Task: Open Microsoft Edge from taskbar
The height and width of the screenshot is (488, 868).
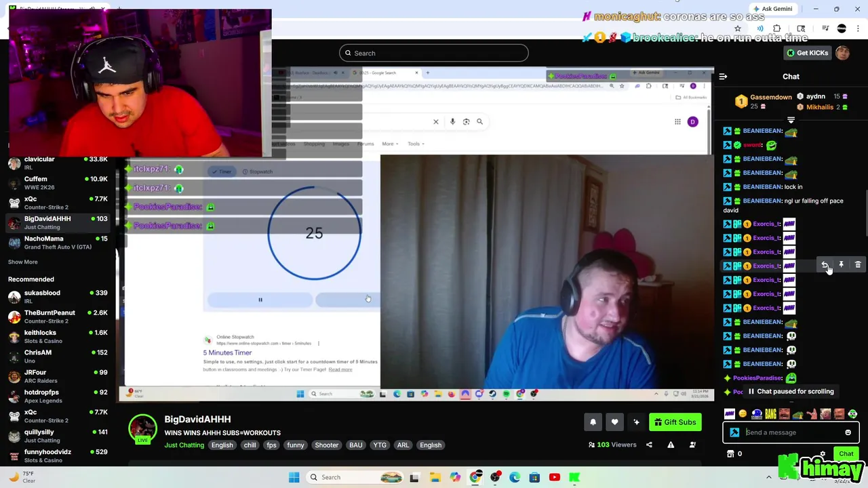Action: click(515, 477)
